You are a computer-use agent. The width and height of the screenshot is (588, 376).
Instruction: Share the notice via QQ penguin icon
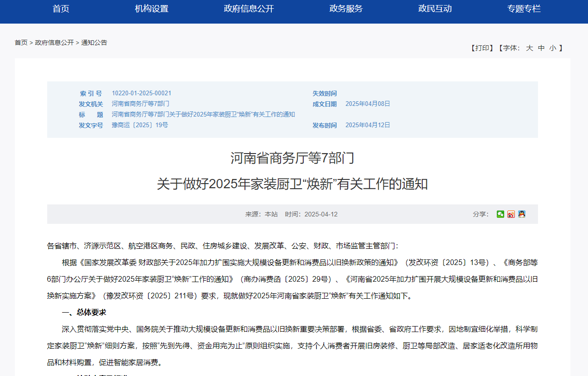pos(522,214)
